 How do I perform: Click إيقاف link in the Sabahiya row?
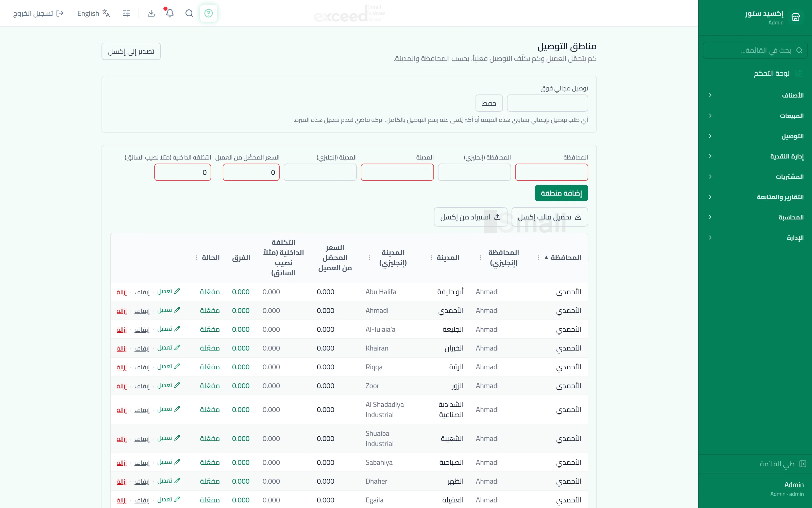coord(142,463)
